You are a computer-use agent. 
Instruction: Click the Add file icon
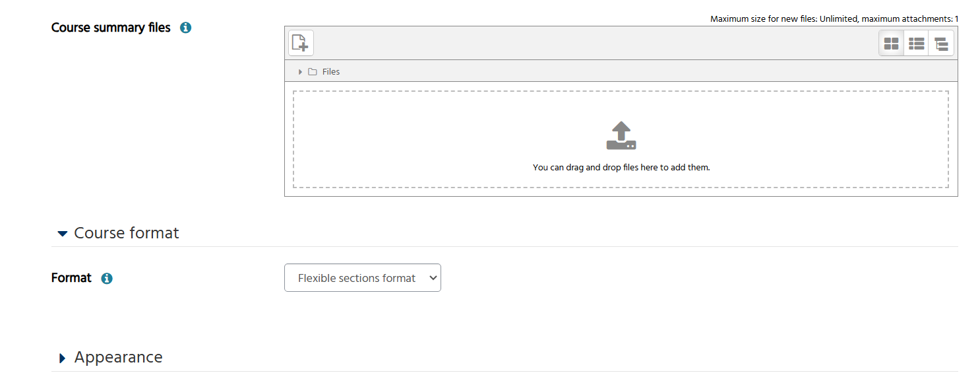click(301, 43)
